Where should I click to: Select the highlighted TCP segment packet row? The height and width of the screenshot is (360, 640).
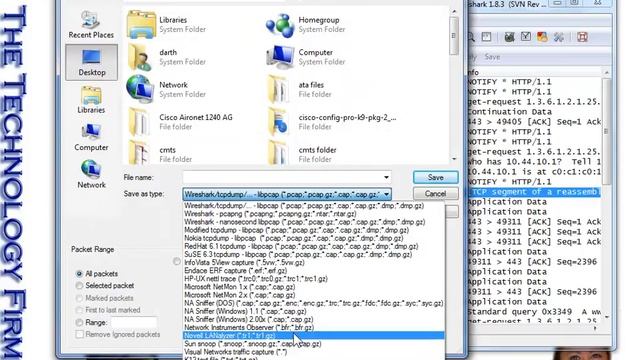[x=534, y=192]
